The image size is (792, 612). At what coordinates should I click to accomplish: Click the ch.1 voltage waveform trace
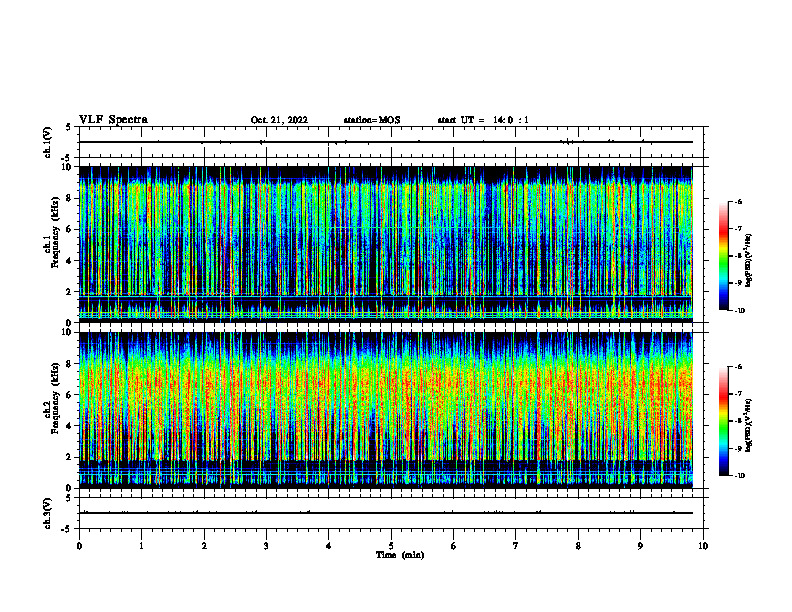click(386, 142)
